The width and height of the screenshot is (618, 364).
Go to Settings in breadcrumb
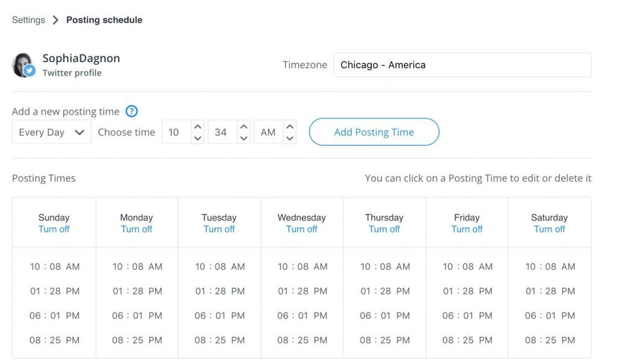(28, 20)
